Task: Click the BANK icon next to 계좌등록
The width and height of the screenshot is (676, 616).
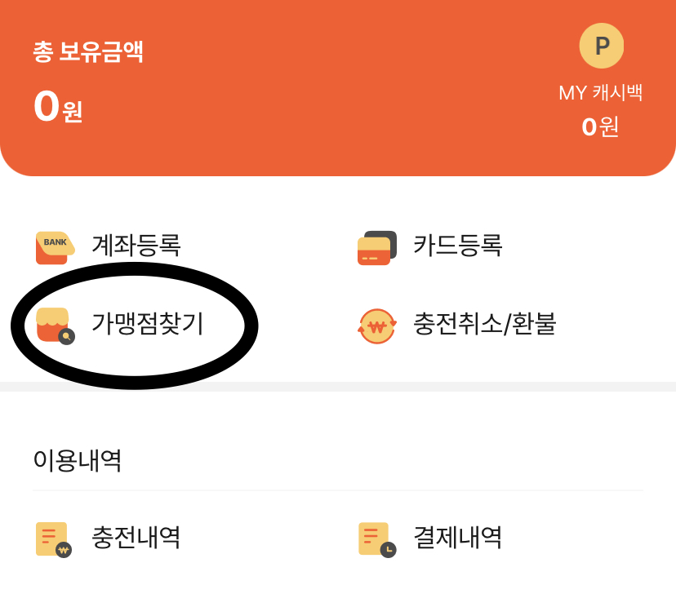Action: coord(51,246)
